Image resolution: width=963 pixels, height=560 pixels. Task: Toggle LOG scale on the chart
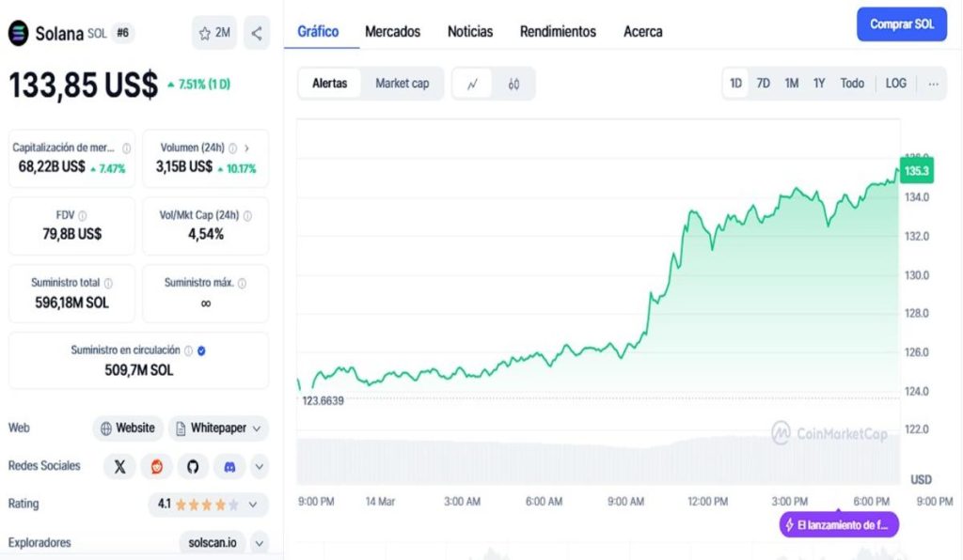895,84
